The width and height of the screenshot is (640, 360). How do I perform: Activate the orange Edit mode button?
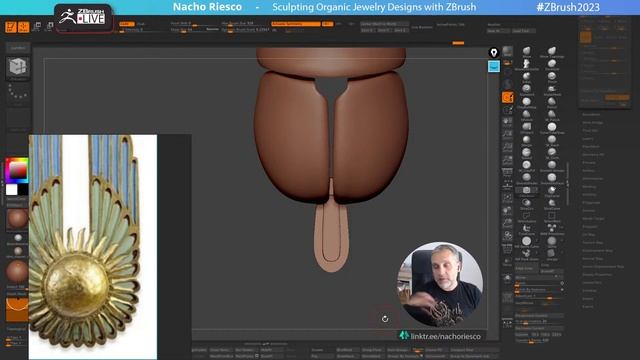point(11,27)
